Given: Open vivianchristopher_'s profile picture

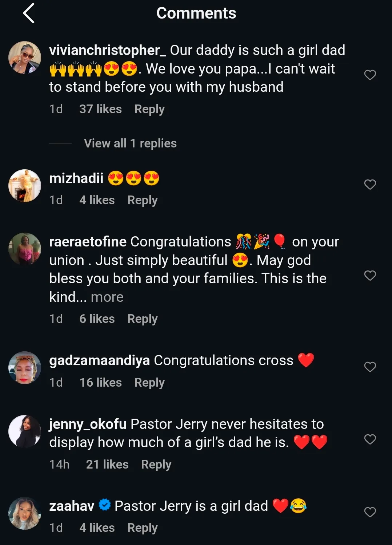Looking at the screenshot, I should (x=25, y=58).
